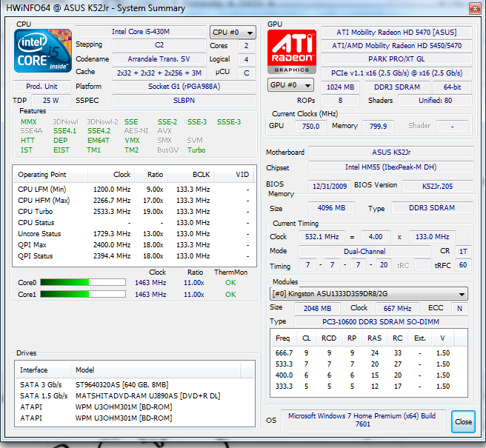Click the Core0 ThermMon OK status
This screenshot has height=448, width=486.
click(230, 283)
